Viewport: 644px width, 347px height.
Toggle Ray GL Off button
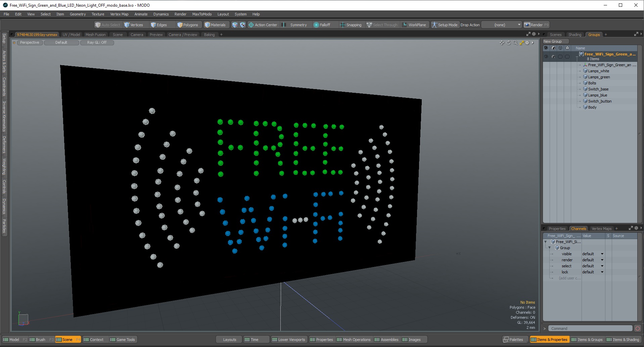coord(97,43)
